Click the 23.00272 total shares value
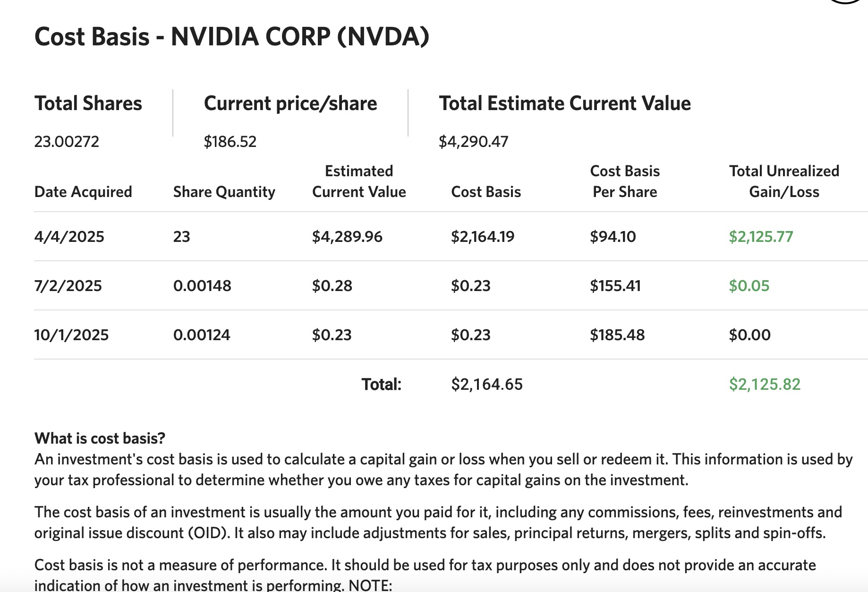This screenshot has width=868, height=592. click(x=67, y=142)
